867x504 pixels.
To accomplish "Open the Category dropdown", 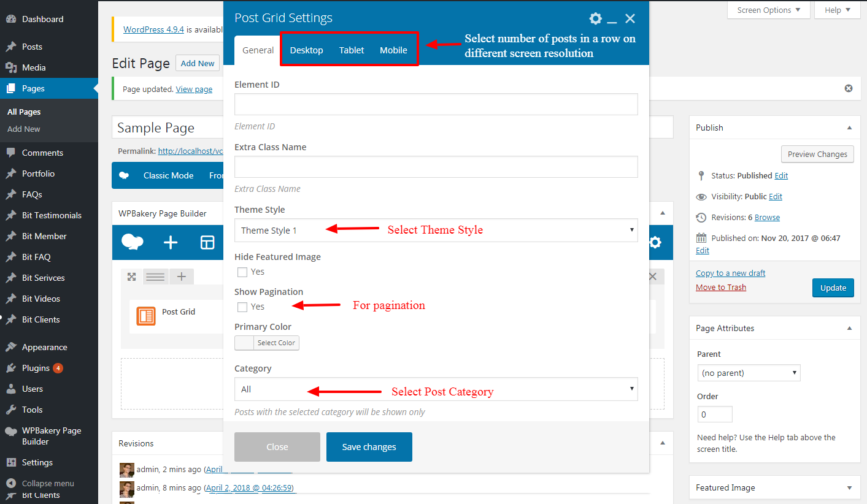I will [436, 389].
